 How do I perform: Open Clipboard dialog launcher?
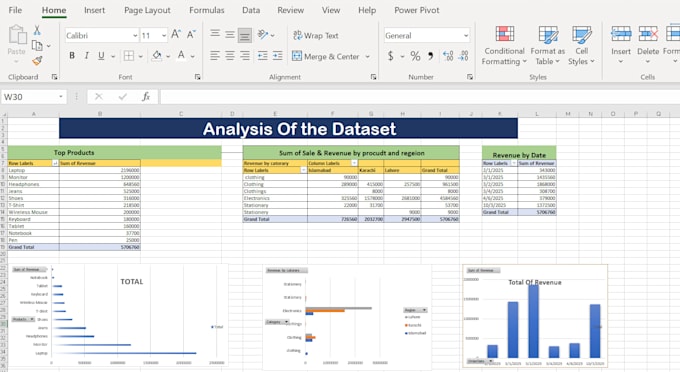coord(54,77)
